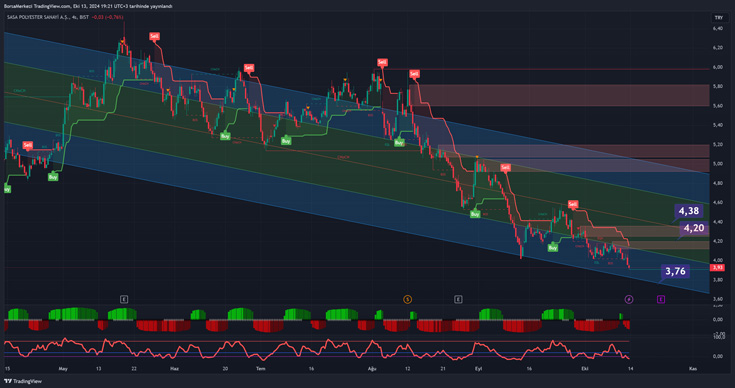735x388 pixels.
Task: Select the 3,76 price target label
Action: click(675, 271)
